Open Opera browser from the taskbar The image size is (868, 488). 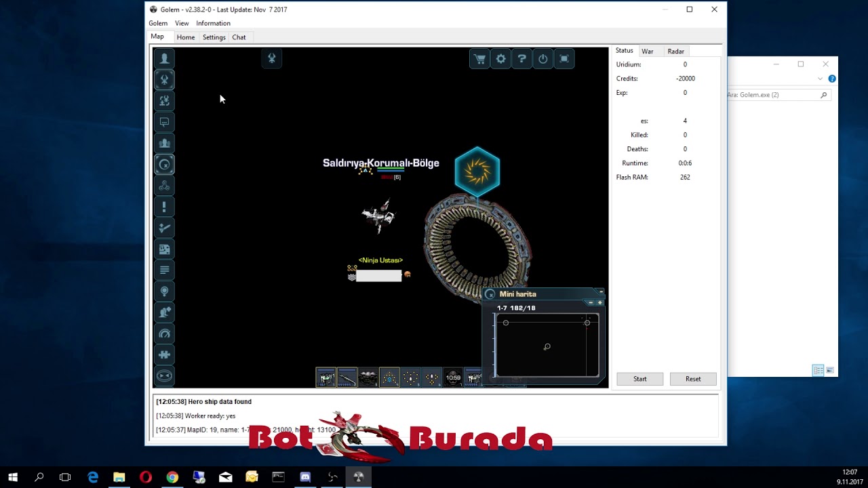tap(146, 477)
